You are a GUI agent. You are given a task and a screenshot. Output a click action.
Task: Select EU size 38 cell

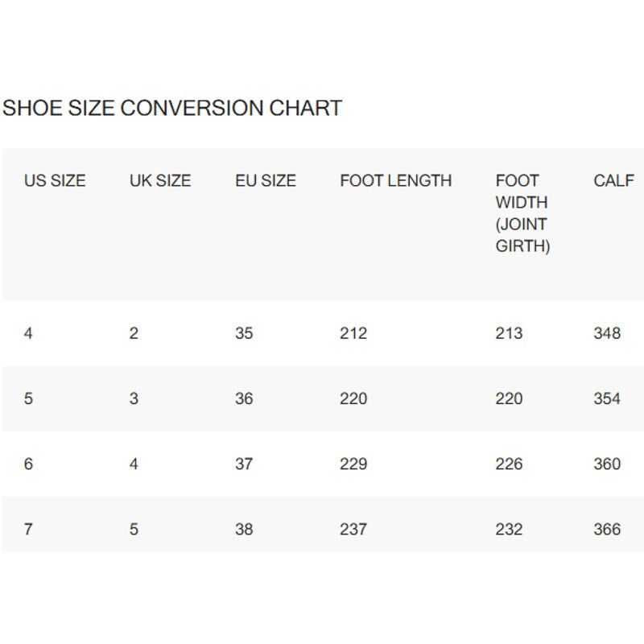244,529
